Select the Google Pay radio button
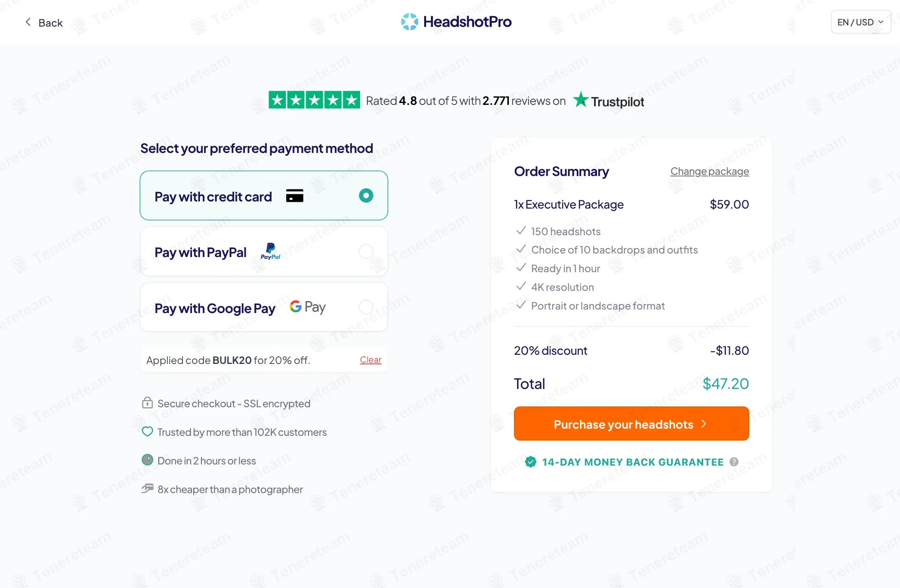900x588 pixels. (366, 307)
